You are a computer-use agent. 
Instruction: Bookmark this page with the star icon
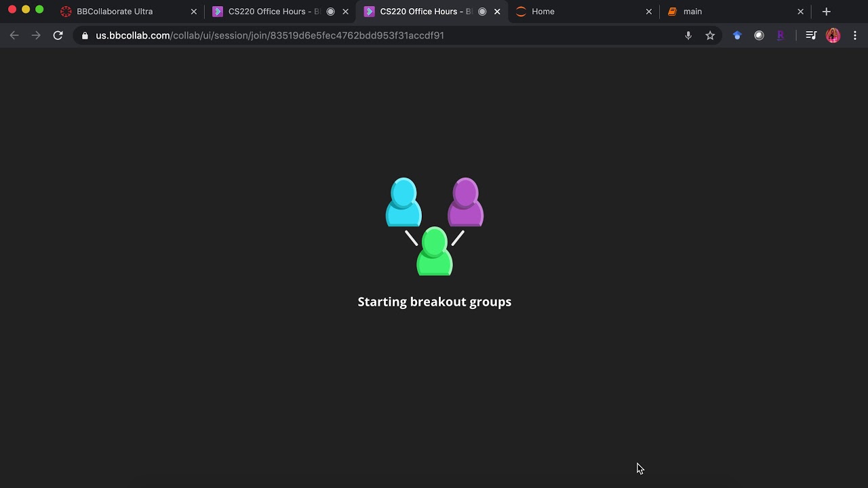[710, 35]
